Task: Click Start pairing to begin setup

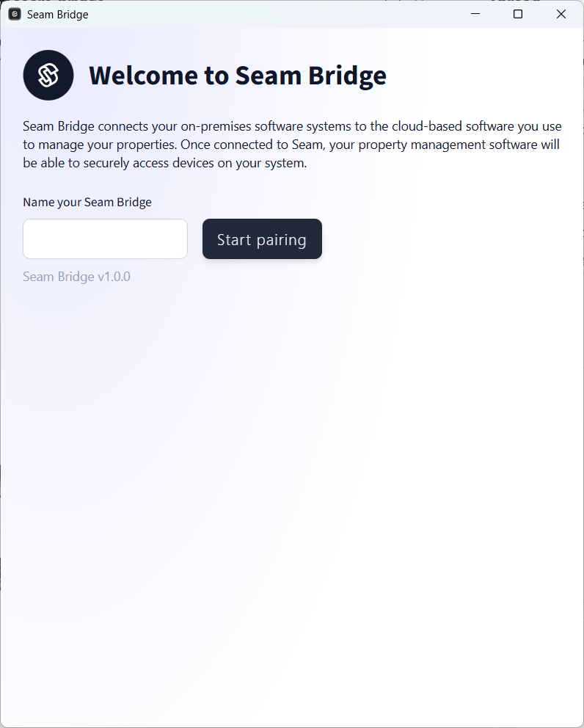Action: [x=262, y=239]
